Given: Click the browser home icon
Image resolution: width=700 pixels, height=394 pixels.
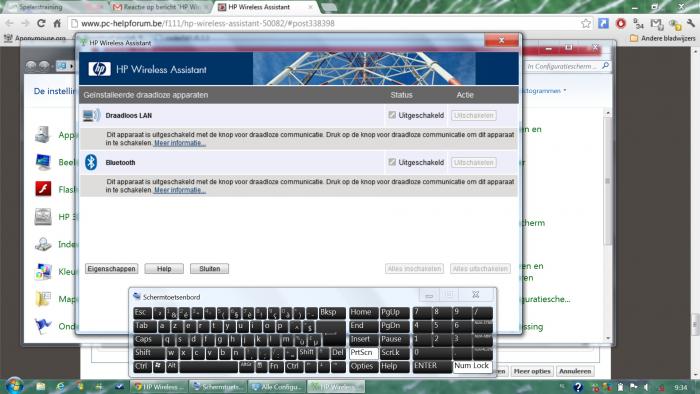Looking at the screenshot, I should pyautogui.click(x=57, y=23).
